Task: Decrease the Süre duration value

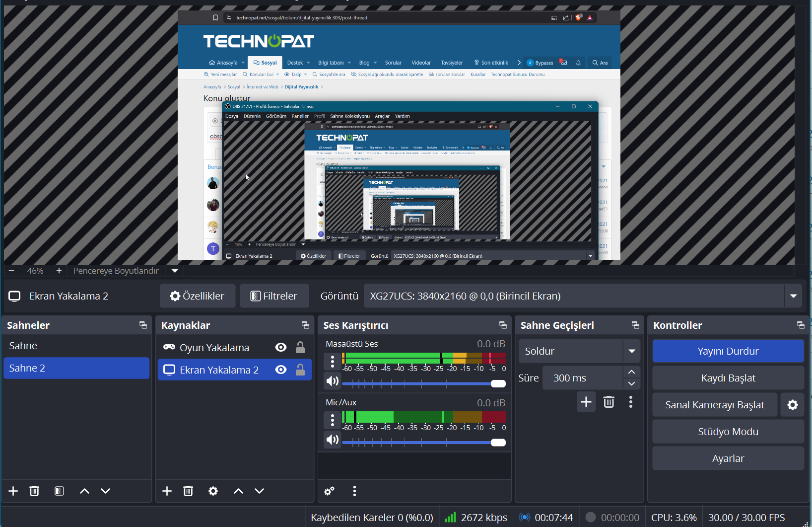Action: (x=631, y=383)
